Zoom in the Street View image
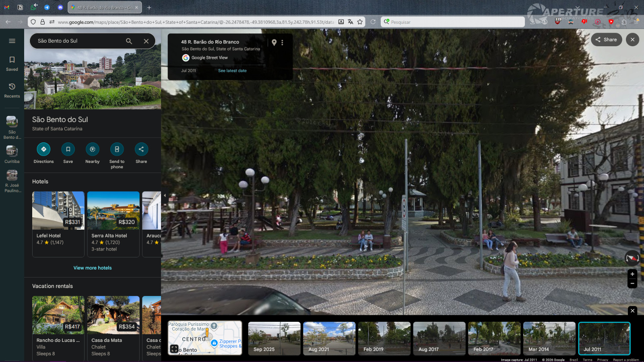Image resolution: width=644 pixels, height=362 pixels. click(632, 274)
